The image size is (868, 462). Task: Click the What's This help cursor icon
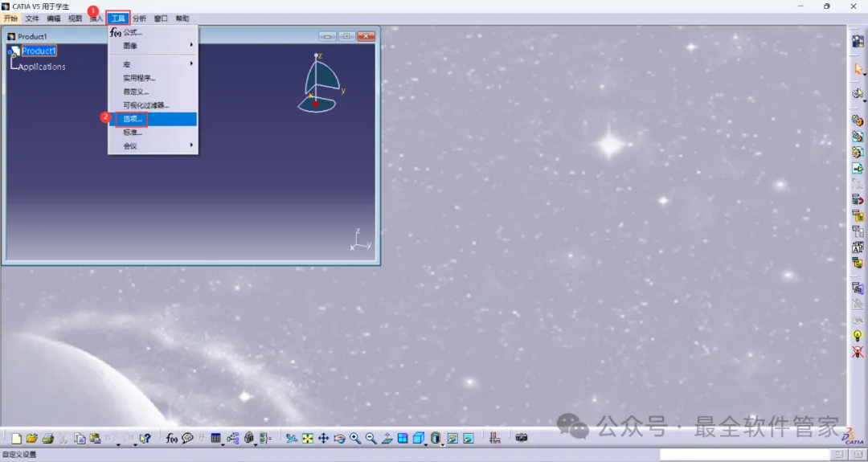(145, 439)
